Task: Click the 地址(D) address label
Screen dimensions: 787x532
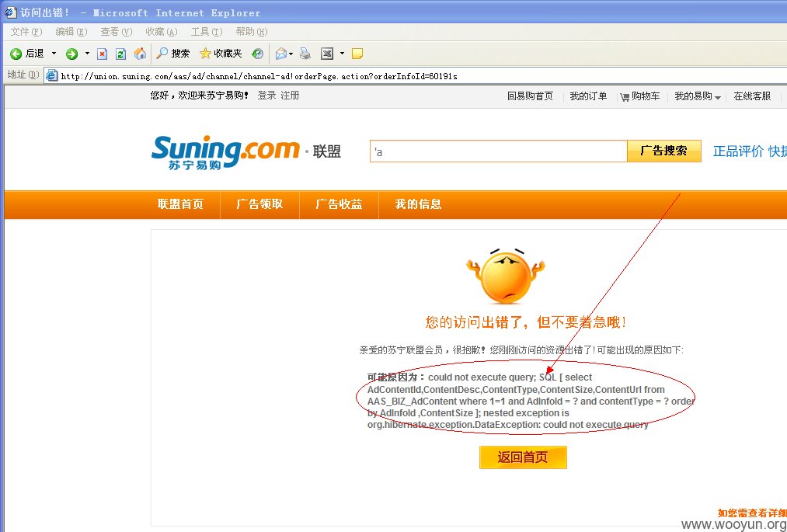Action: [x=23, y=75]
